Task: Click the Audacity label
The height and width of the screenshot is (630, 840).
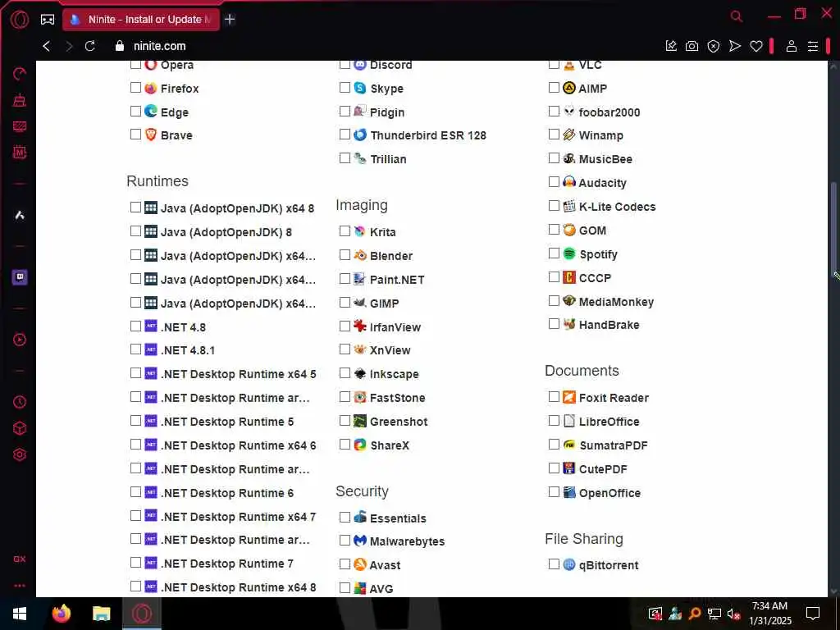Action: (603, 183)
